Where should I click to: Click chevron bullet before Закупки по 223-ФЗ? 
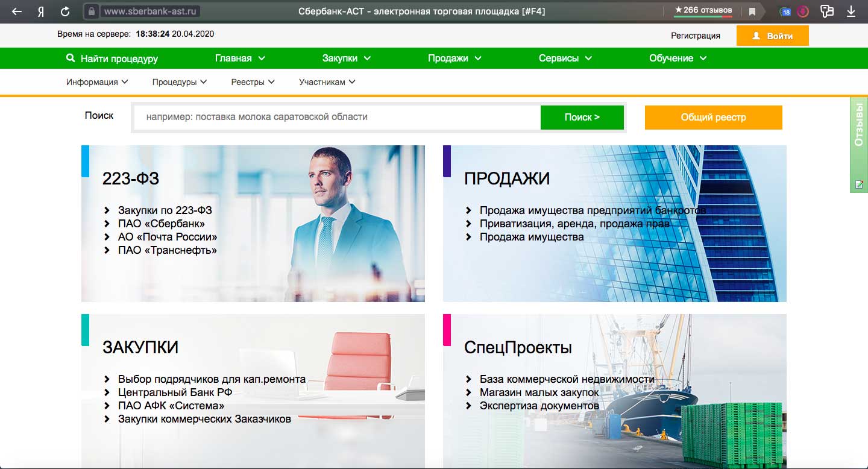point(107,210)
